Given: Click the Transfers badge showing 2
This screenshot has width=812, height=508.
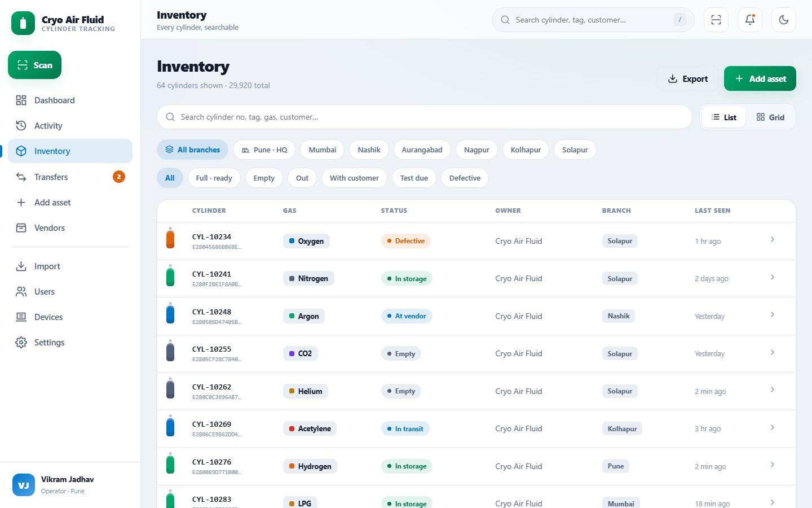Looking at the screenshot, I should click(x=119, y=177).
